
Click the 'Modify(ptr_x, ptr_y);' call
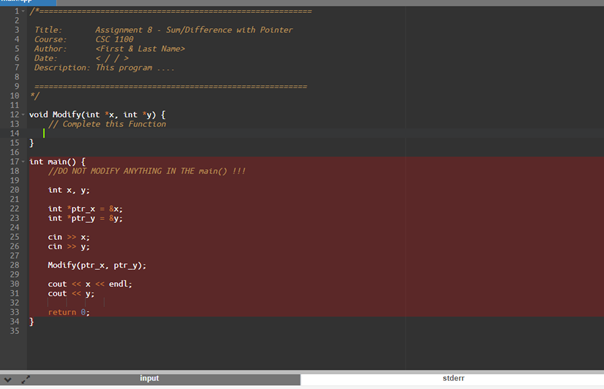(97, 265)
